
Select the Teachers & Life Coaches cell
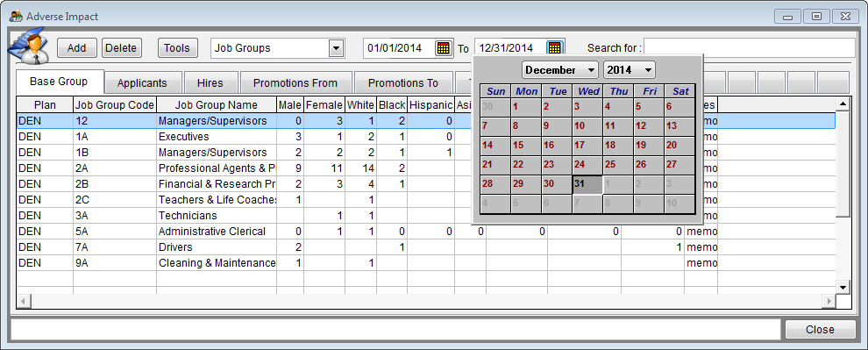point(217,200)
